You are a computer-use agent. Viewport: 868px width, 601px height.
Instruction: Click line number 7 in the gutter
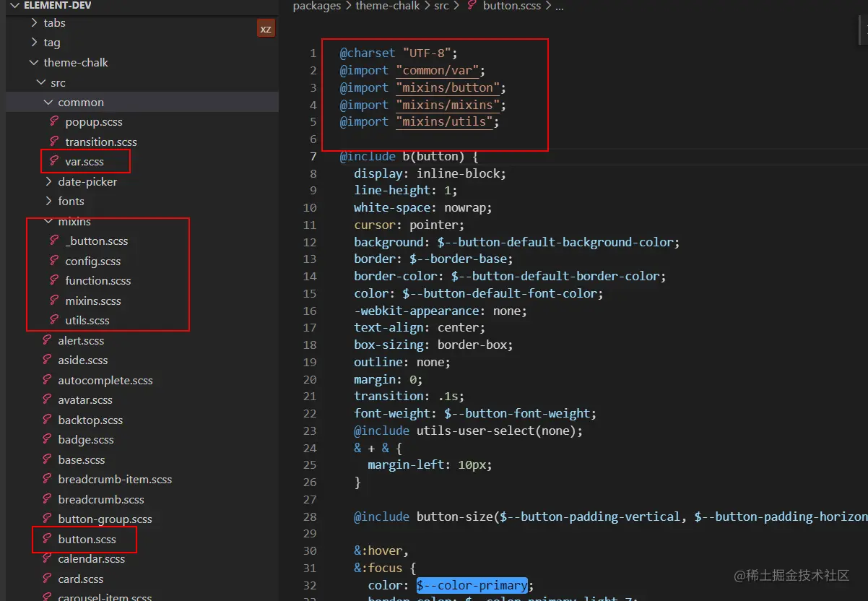click(313, 156)
